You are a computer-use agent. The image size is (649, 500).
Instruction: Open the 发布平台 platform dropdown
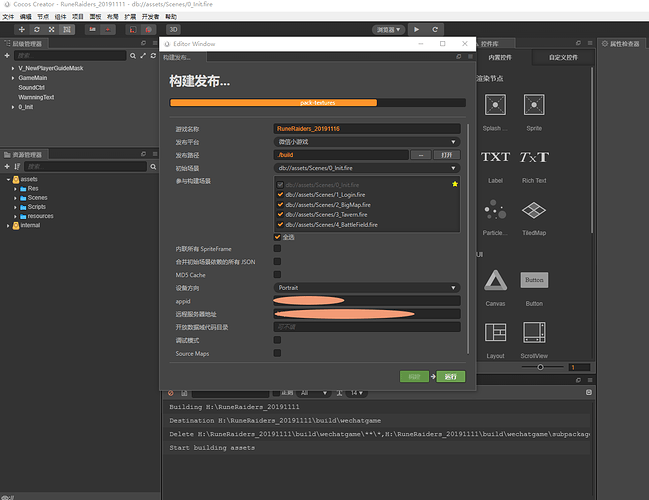tap(367, 142)
